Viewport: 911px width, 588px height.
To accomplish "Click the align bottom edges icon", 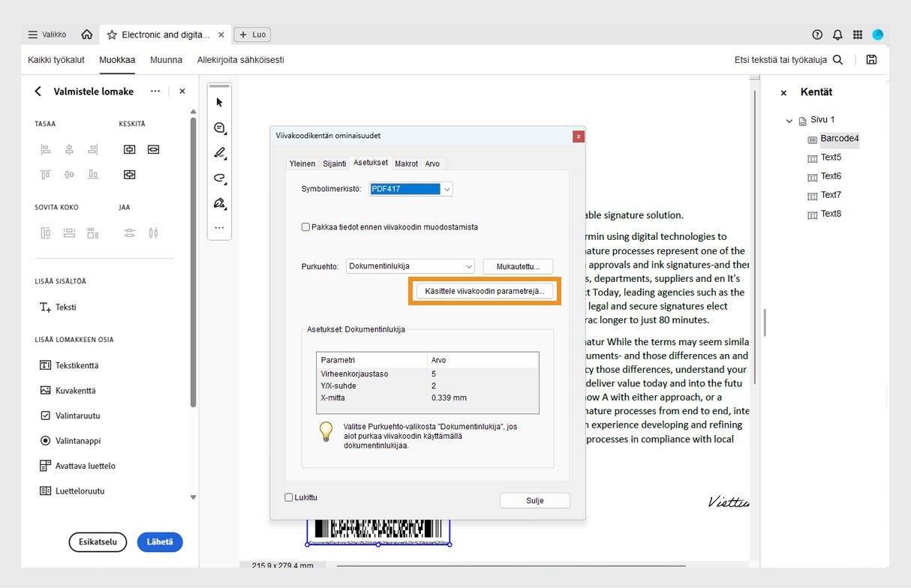I will 92,174.
